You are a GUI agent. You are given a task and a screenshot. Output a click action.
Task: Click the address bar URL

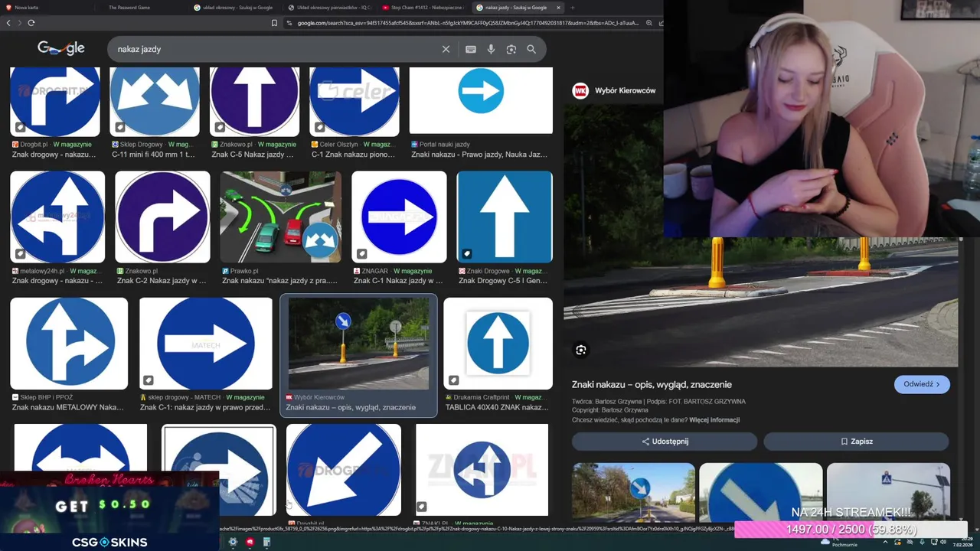click(x=467, y=23)
